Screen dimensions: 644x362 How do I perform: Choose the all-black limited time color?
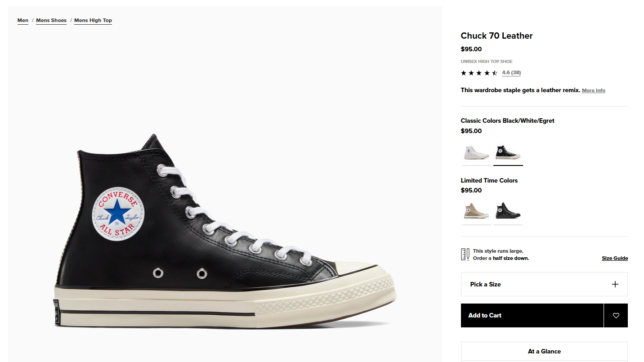click(x=508, y=210)
